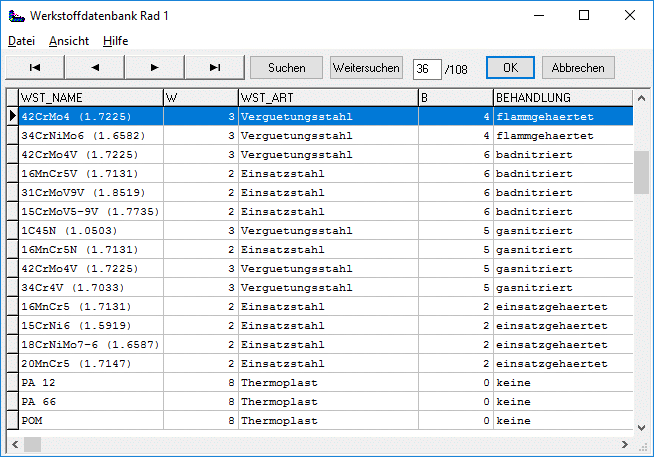This screenshot has height=457, width=654.
Task: Click scrollbar down arrow in table
Action: 641,427
